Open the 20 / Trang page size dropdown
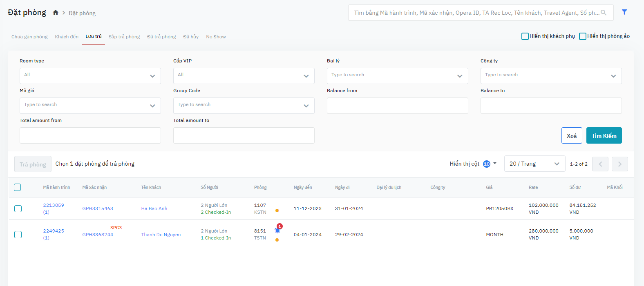Screen dimensions: 644x286 click(x=534, y=164)
